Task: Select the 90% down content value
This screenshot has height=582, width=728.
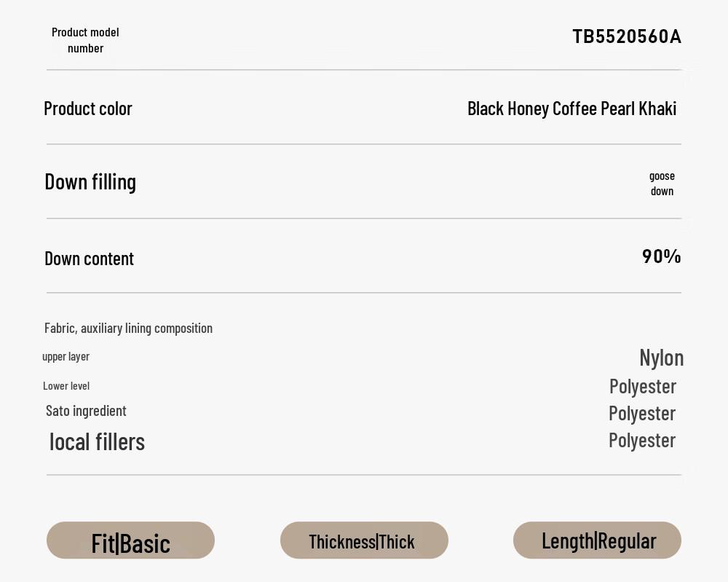Action: 661,256
